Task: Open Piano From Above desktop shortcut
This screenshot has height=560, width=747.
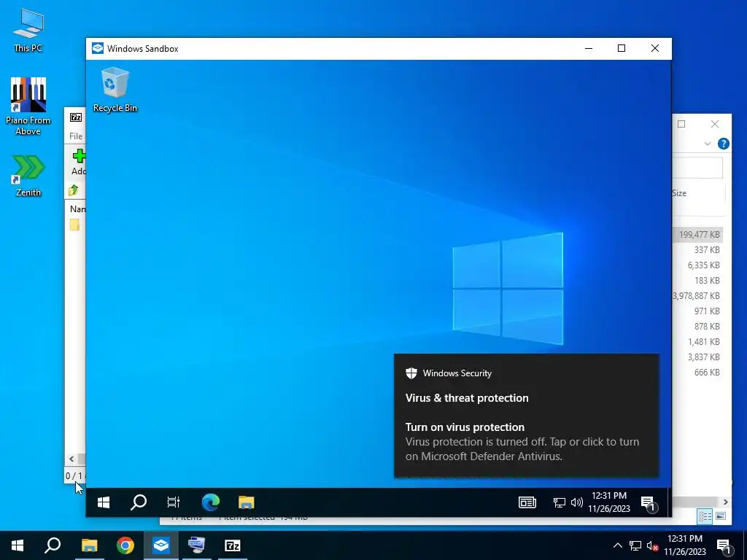Action: pyautogui.click(x=28, y=106)
